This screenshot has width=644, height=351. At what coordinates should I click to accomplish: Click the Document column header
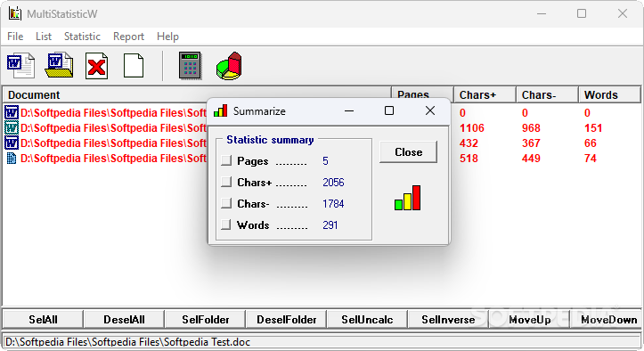[197, 95]
